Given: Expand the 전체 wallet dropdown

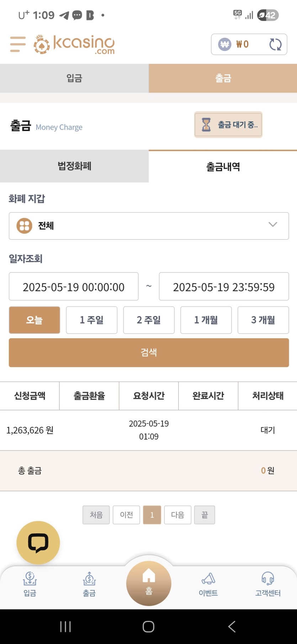Looking at the screenshot, I should coord(149,226).
